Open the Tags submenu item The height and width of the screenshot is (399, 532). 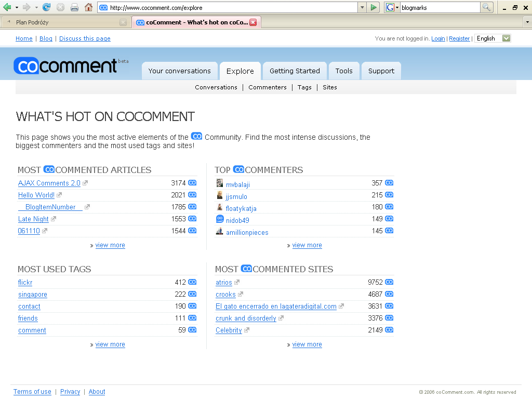(304, 87)
